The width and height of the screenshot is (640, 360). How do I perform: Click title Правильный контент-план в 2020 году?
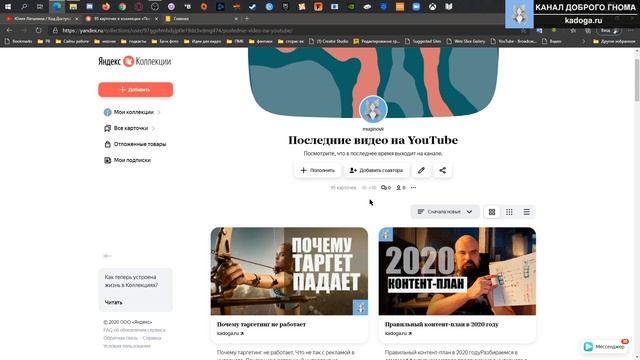[x=442, y=324]
